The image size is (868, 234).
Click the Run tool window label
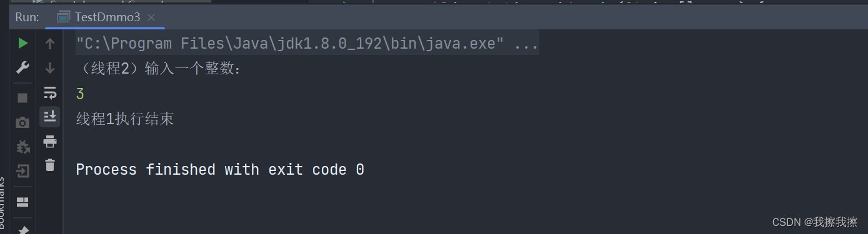coord(27,17)
